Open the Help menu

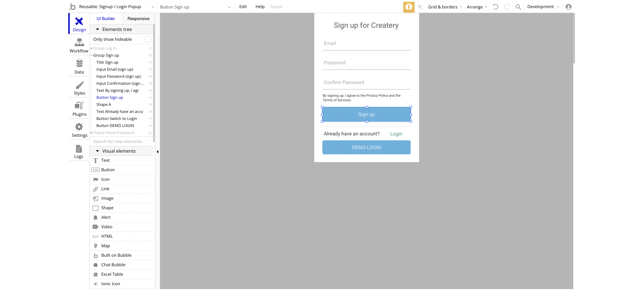point(260,7)
